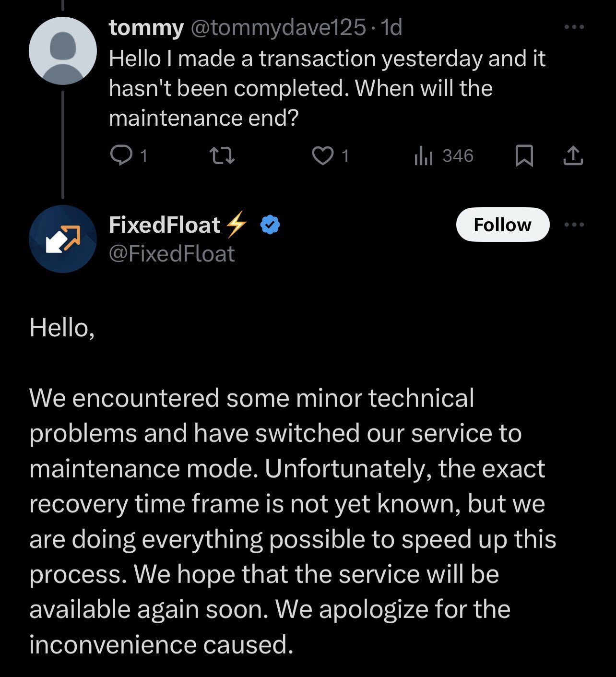616x677 pixels.
Task: View the @FixedFloat username link
Action: click(171, 253)
